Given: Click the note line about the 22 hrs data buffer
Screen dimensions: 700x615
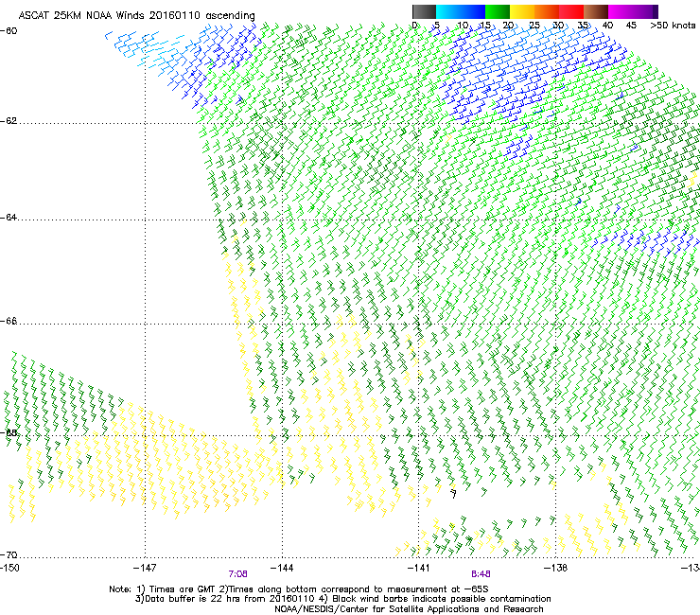Looking at the screenshot, I should [342, 599].
